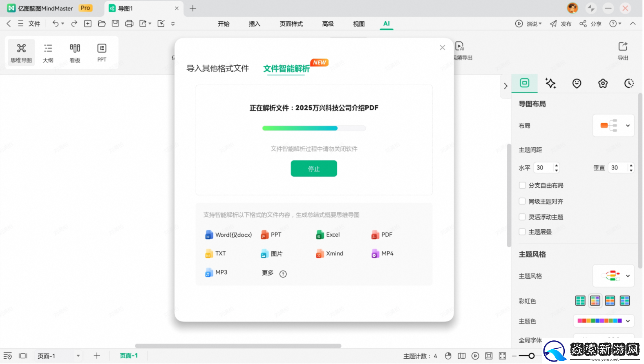Viewport: 644px width, 364px height.
Task: Switch to 大纲 outline view
Action: point(48,53)
